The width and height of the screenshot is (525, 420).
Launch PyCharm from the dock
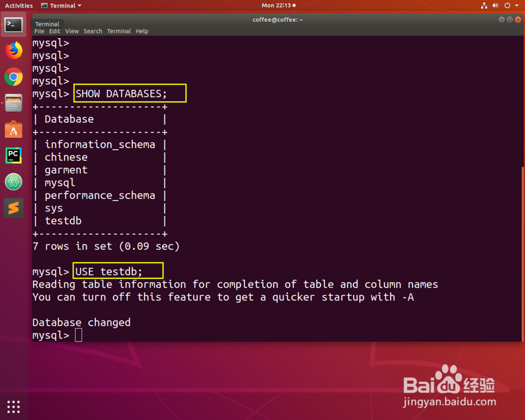click(x=14, y=155)
